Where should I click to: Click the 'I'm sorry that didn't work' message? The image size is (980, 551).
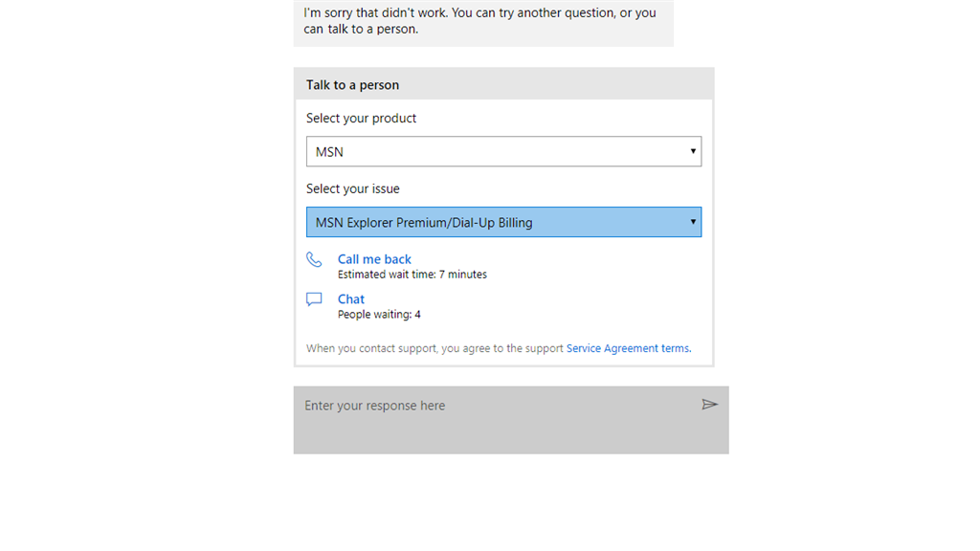480,21
